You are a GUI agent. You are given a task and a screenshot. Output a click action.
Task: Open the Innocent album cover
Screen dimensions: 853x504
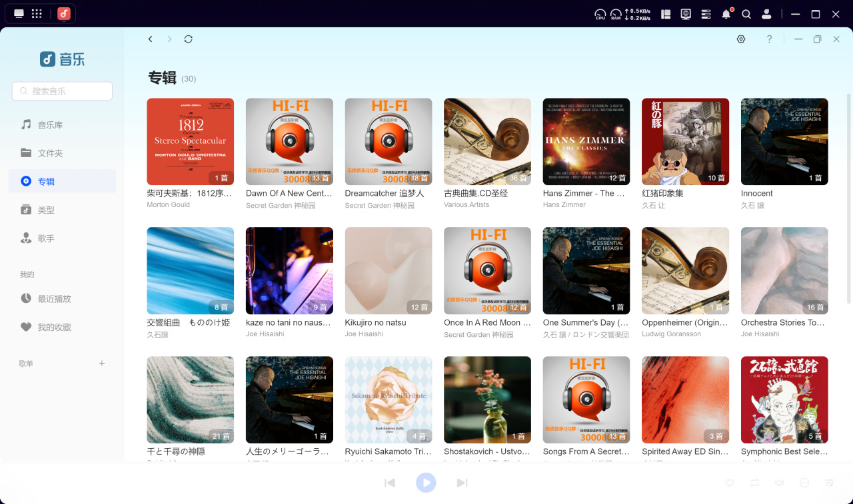784,142
